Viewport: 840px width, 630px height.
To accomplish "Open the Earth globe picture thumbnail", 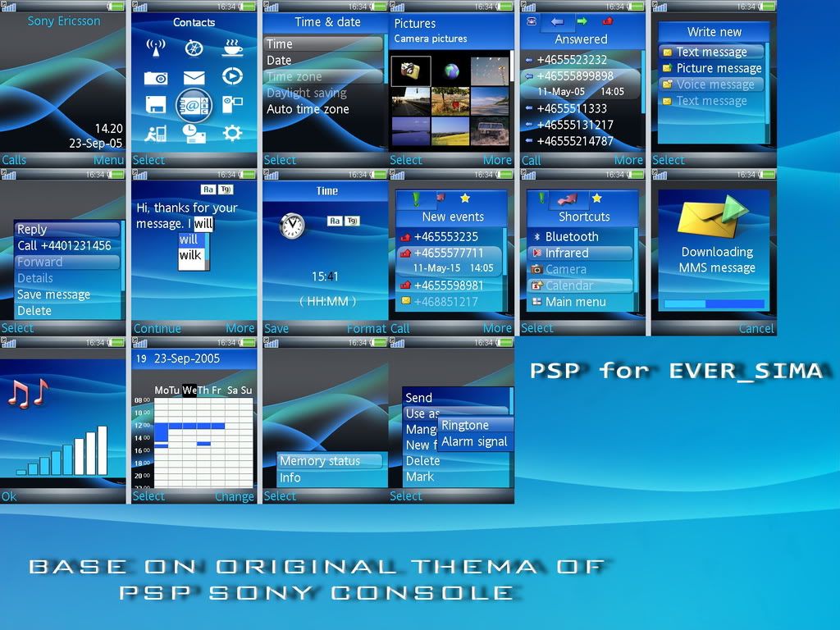I will pyautogui.click(x=451, y=71).
